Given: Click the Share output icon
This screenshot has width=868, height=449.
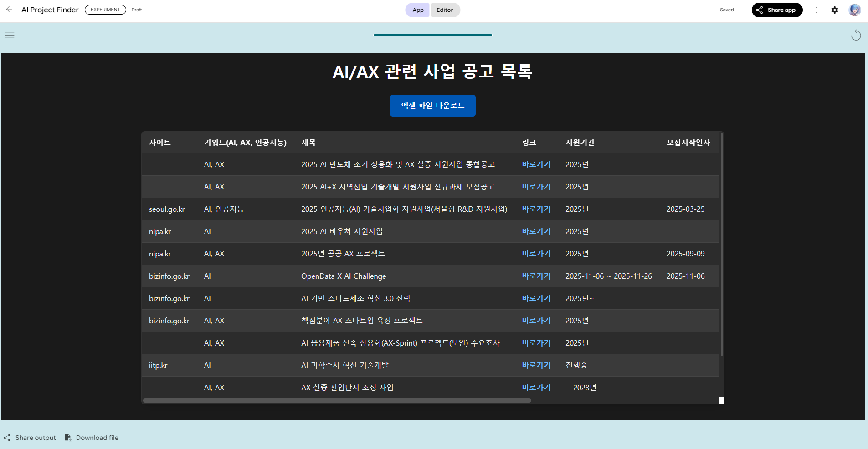Looking at the screenshot, I should click(x=7, y=438).
